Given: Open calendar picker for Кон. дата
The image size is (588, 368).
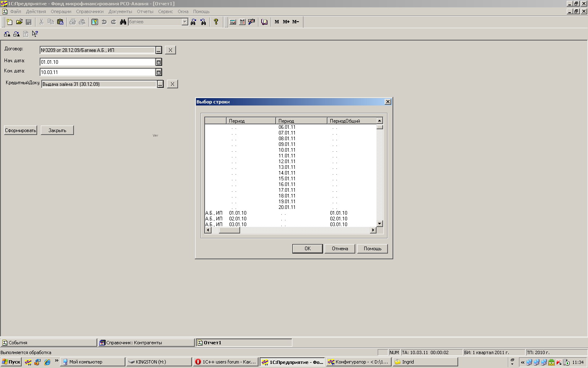Looking at the screenshot, I should (159, 72).
